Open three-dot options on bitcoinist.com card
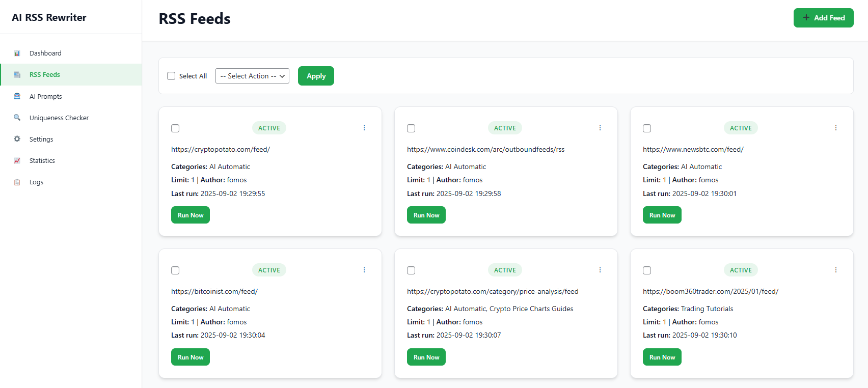This screenshot has height=388, width=868. [364, 270]
